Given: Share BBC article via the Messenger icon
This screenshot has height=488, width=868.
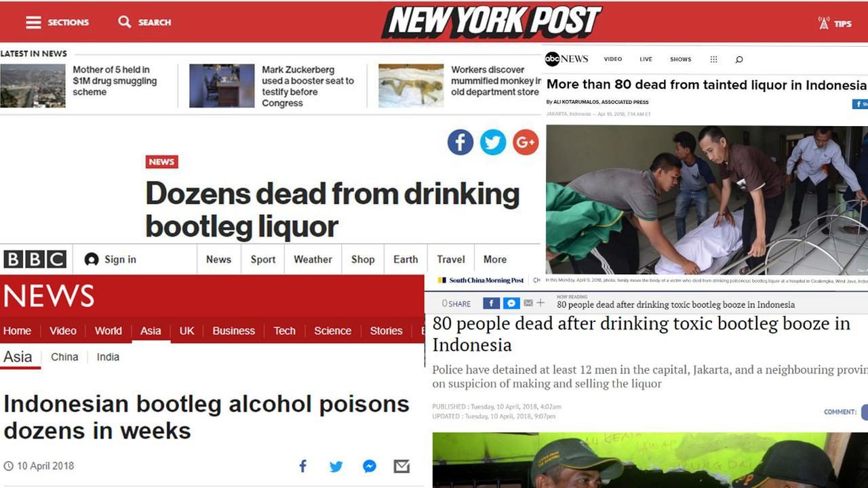Looking at the screenshot, I should pyautogui.click(x=370, y=466).
